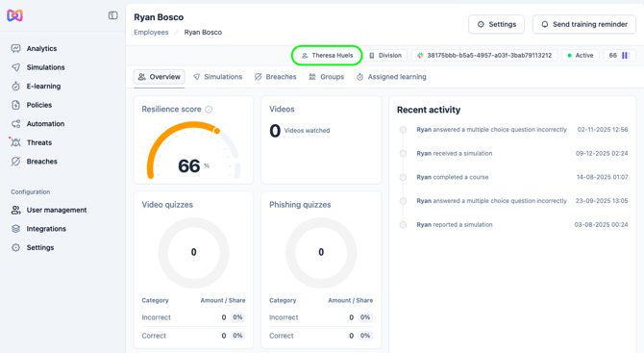644x353 pixels.
Task: Click the Correct row in Video quizzes
Action: (193, 336)
